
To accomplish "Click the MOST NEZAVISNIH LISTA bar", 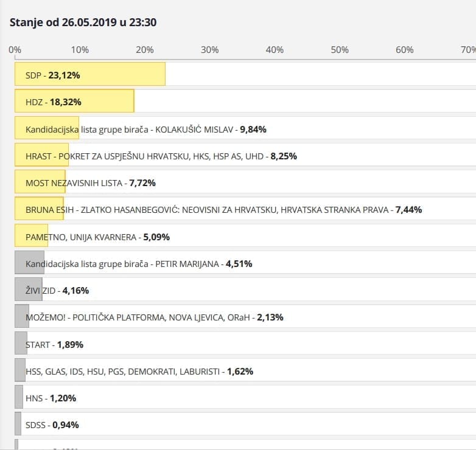I will click(x=40, y=182).
